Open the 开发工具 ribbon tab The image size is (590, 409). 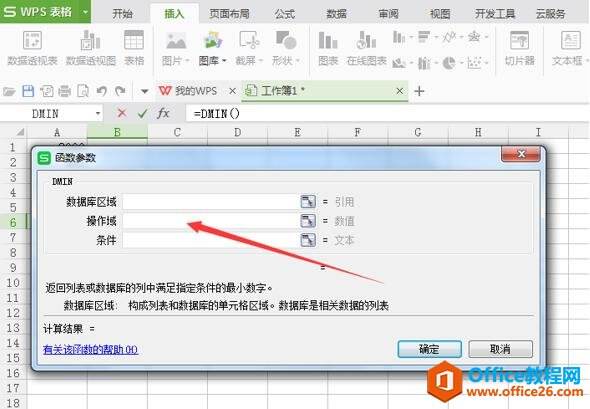pyautogui.click(x=495, y=14)
